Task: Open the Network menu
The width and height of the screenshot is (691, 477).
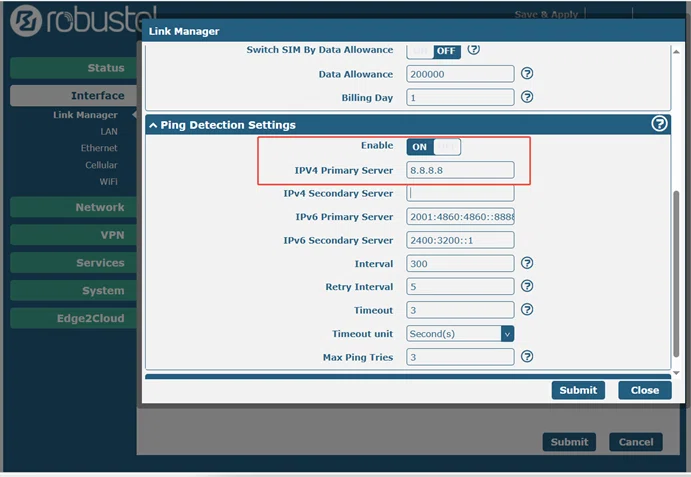Action: point(74,207)
